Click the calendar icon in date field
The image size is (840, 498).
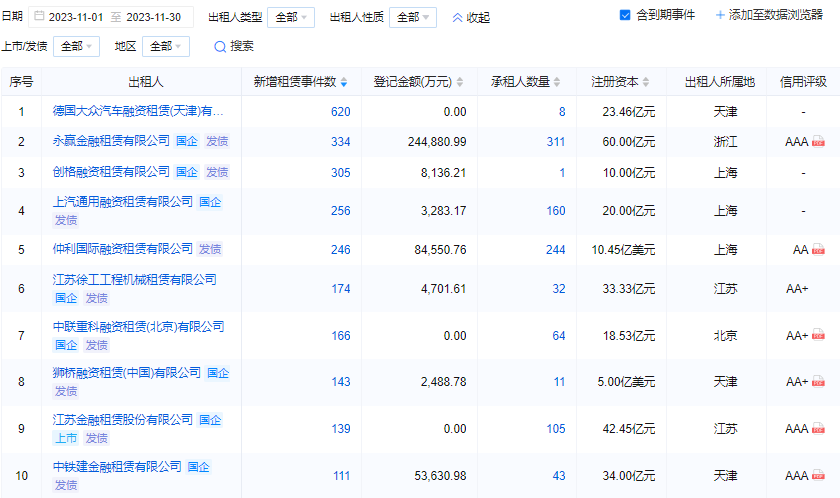click(x=39, y=17)
